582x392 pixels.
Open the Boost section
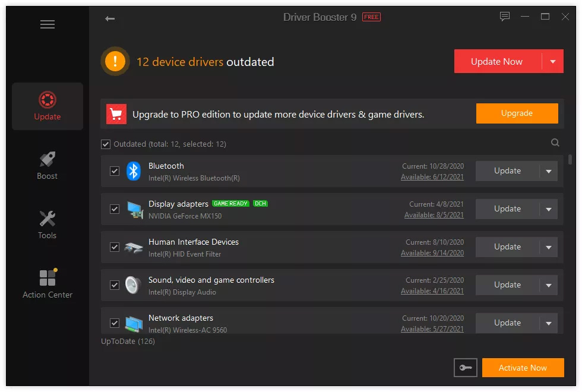[x=48, y=166]
